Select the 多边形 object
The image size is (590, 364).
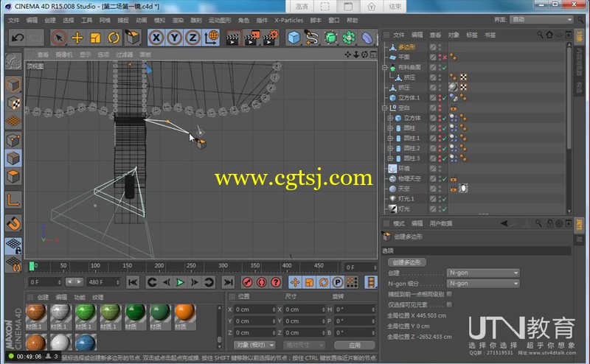click(407, 47)
